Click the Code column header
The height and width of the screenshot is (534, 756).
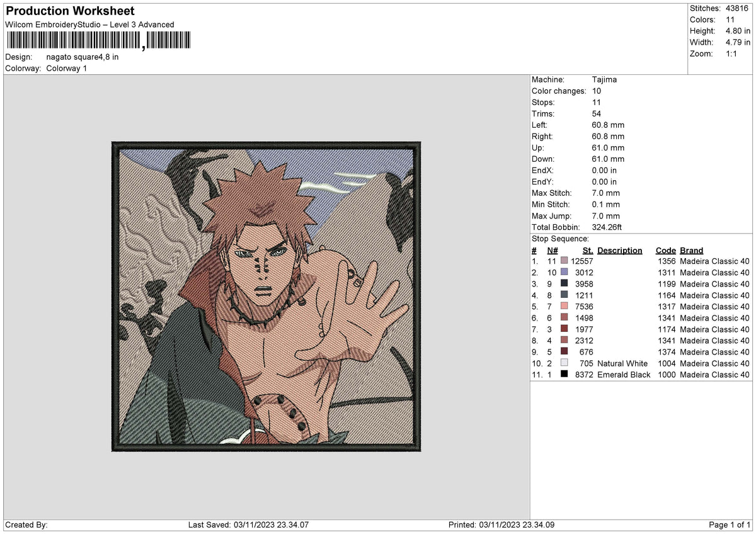(x=665, y=251)
